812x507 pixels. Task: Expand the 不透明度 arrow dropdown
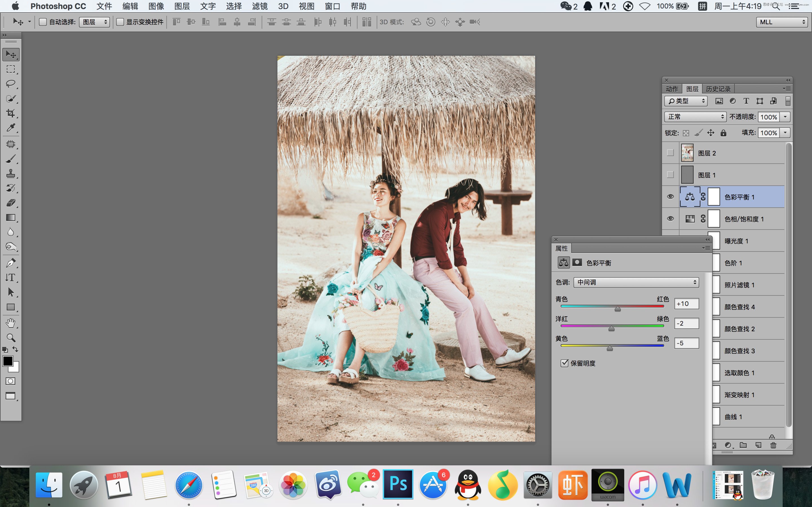[x=785, y=117]
